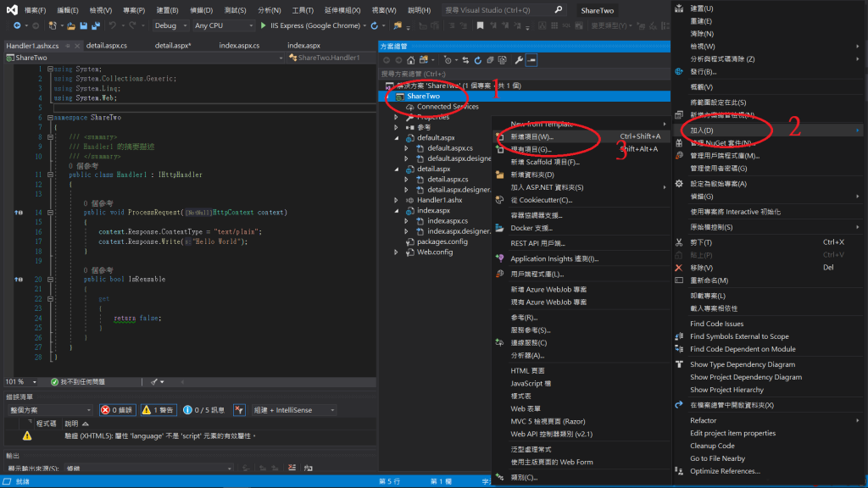The image size is (868, 488).
Task: Click the Home icon in Solution Explorer toolbar
Action: [x=411, y=60]
